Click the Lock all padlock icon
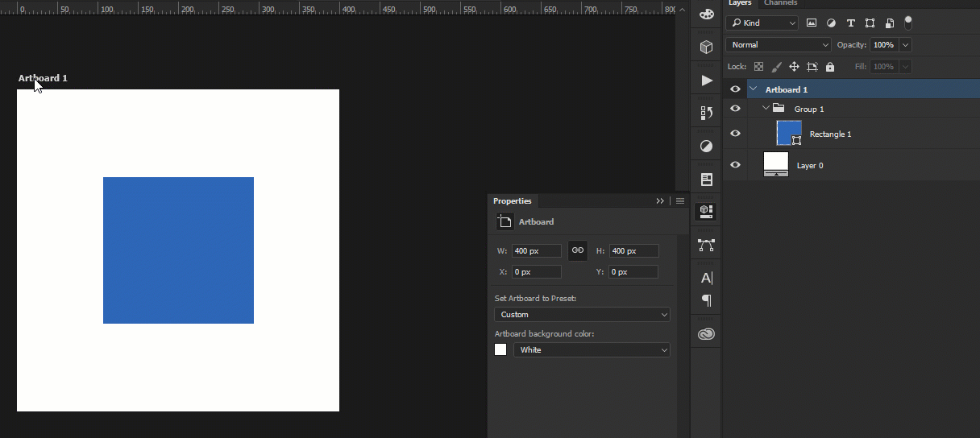Image resolution: width=980 pixels, height=438 pixels. [830, 67]
